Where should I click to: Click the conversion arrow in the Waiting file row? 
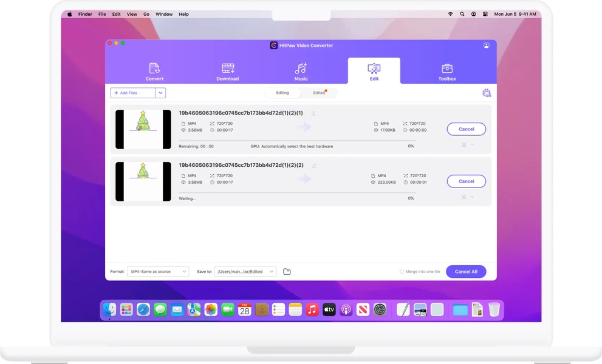304,179
